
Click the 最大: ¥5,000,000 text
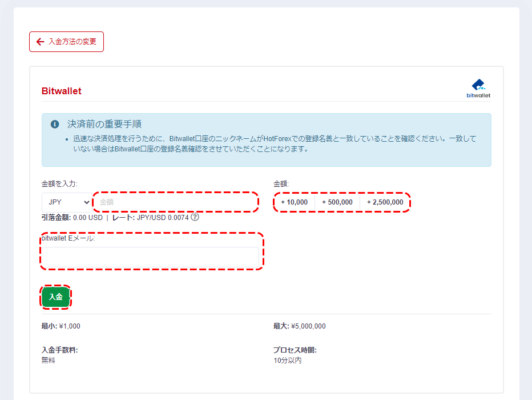click(x=299, y=326)
